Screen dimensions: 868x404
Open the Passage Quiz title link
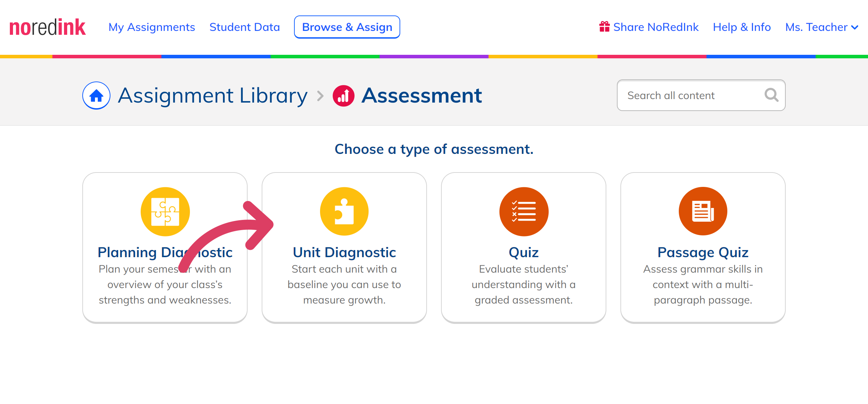703,252
